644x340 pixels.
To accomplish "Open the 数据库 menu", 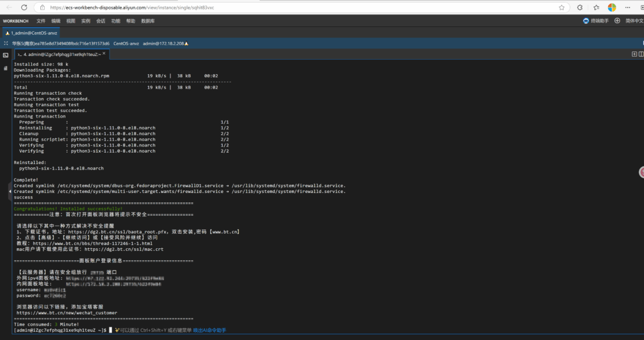I will click(x=148, y=21).
